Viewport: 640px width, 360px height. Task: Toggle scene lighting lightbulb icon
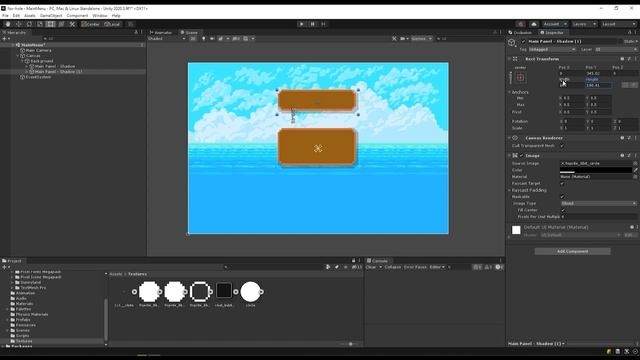point(203,38)
